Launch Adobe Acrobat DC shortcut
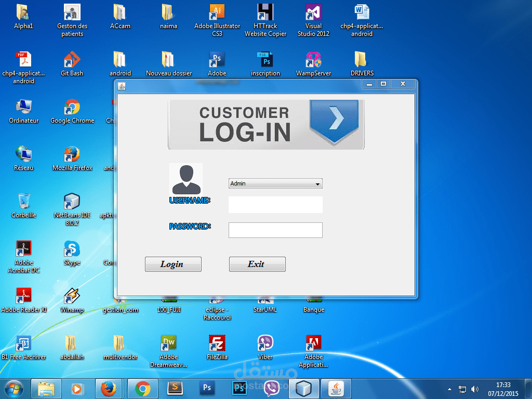 pos(23,257)
